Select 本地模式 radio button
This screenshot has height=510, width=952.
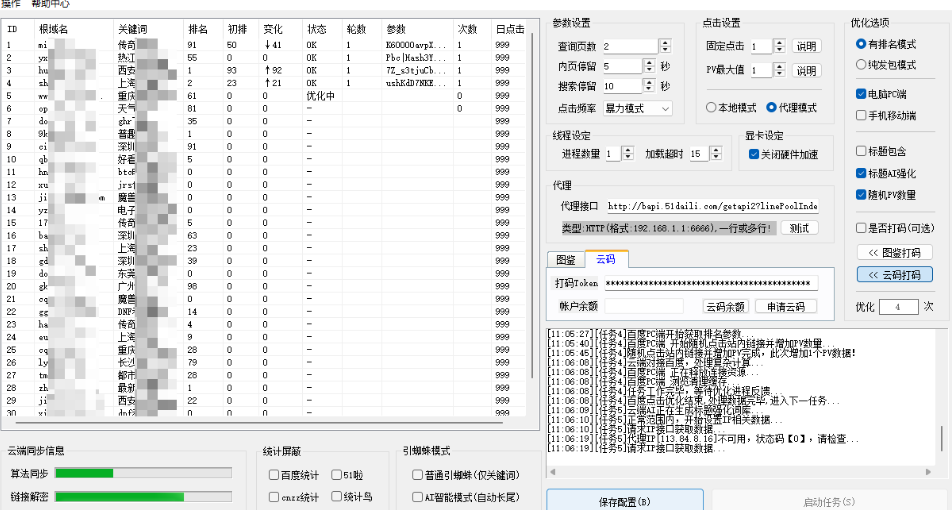pos(712,107)
